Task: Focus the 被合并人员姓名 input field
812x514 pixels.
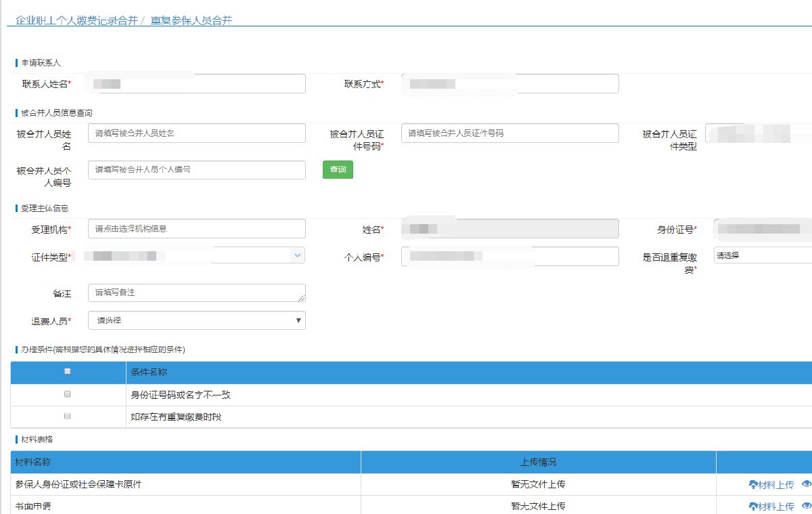Action: [x=196, y=133]
